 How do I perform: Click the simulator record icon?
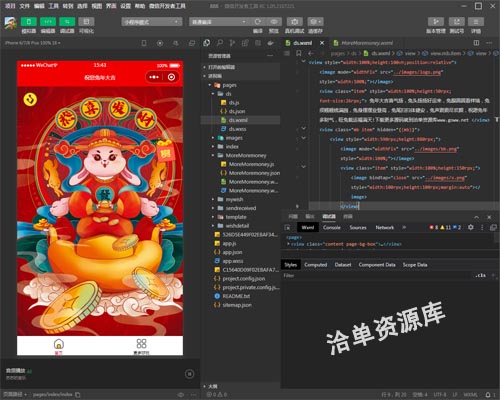click(160, 43)
